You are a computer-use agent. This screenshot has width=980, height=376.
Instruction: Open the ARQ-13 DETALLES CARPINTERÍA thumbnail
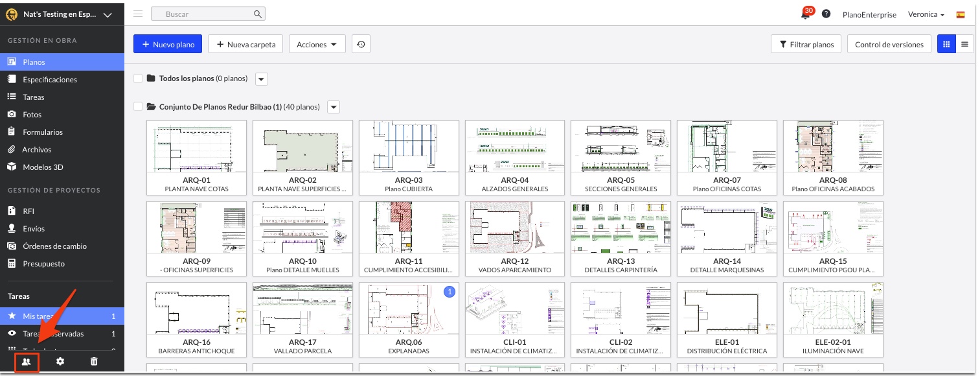coord(621,238)
